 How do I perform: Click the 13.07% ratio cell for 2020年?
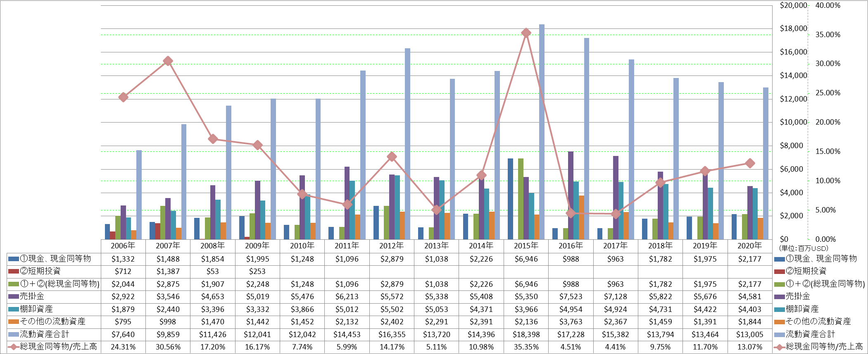point(750,347)
